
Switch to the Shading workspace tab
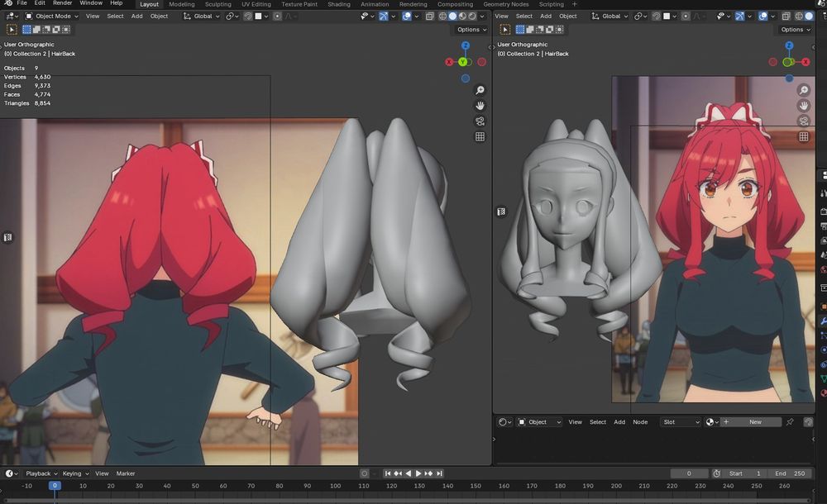pyautogui.click(x=338, y=4)
